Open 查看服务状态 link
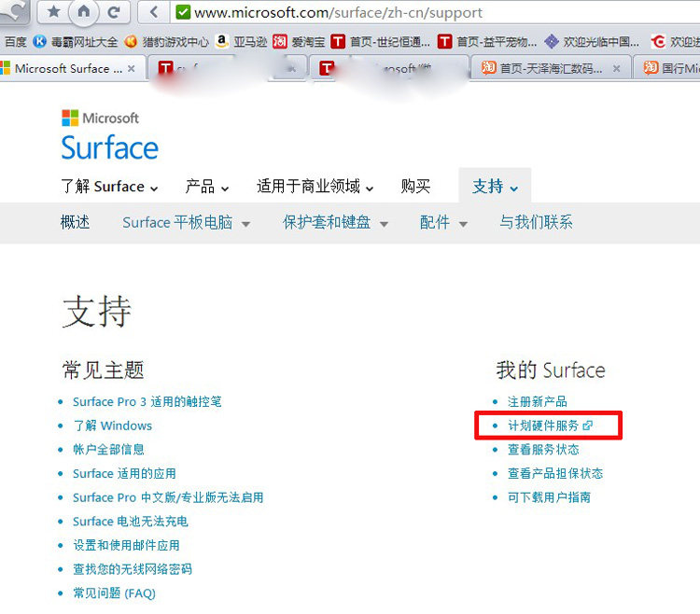Image resolution: width=700 pixels, height=614 pixels. tap(543, 450)
